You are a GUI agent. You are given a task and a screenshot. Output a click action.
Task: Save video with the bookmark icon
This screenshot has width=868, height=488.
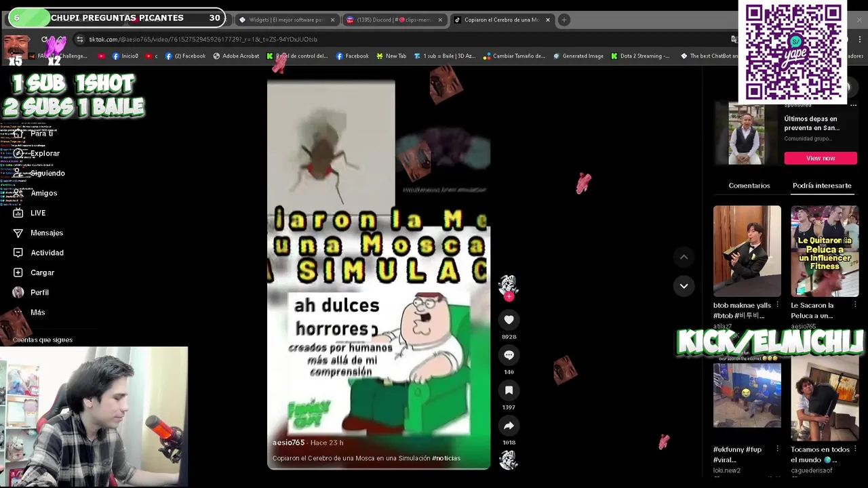(509, 390)
